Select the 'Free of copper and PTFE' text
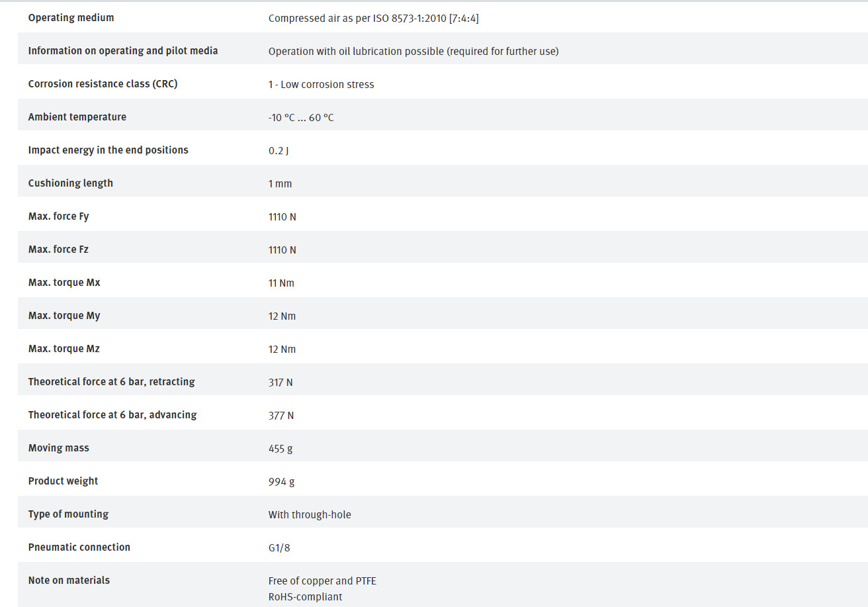 (x=322, y=581)
